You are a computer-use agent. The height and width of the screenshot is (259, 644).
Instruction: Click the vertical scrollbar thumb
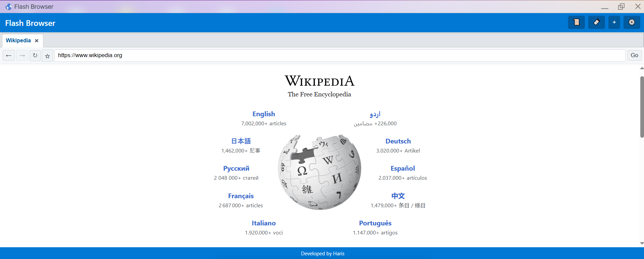[x=642, y=107]
